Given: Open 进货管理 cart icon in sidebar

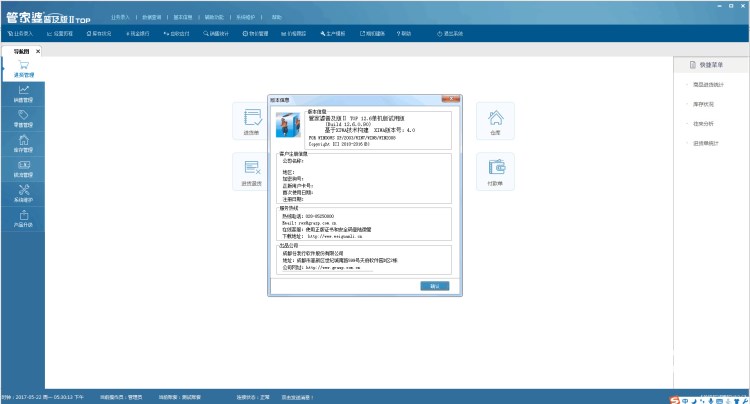Looking at the screenshot, I should click(23, 69).
